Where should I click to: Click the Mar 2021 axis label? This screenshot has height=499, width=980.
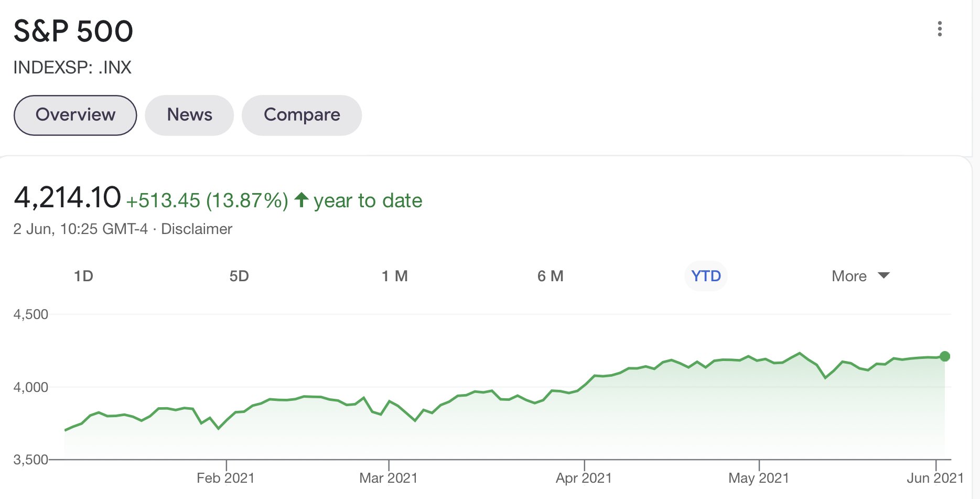click(x=388, y=478)
